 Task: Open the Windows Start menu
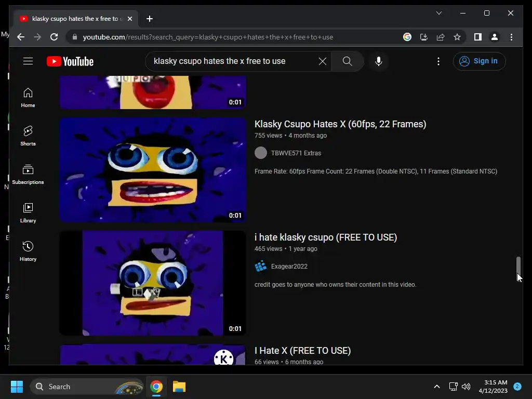[17, 387]
